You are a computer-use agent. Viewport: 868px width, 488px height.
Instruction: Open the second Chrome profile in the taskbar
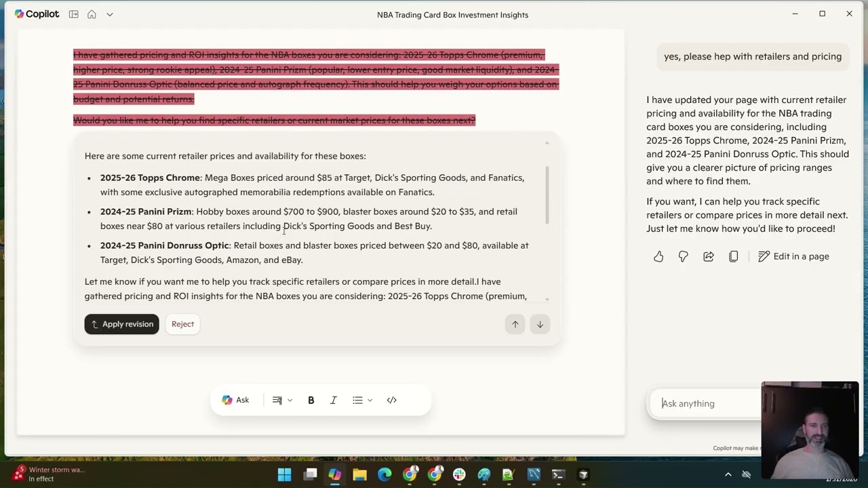point(435,474)
